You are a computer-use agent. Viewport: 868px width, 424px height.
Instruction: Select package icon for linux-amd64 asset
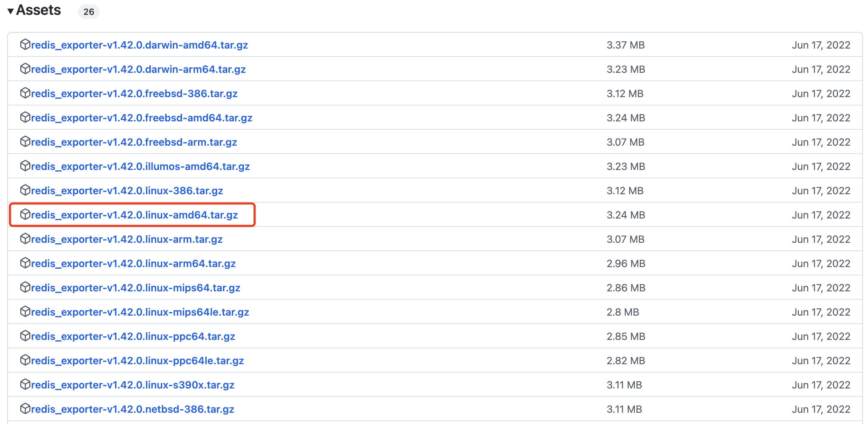(x=25, y=214)
